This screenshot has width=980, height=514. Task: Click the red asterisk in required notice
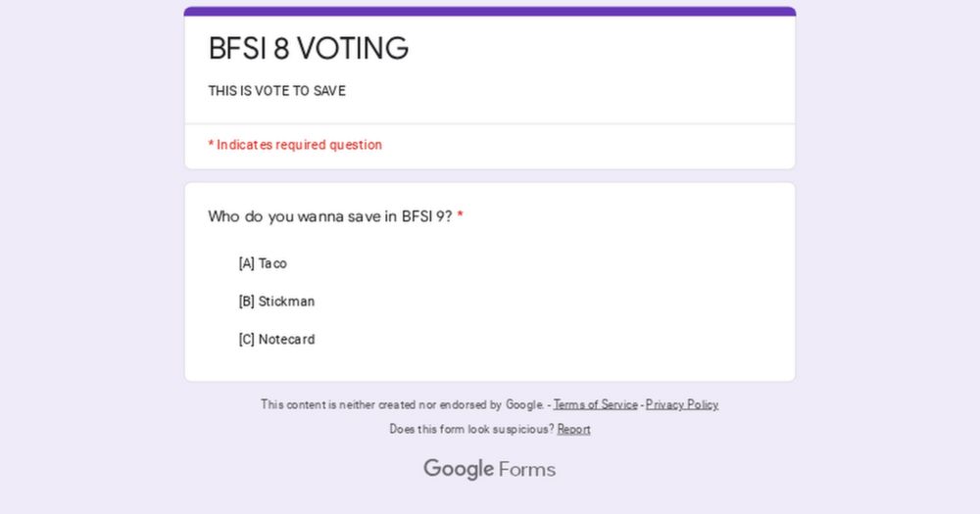pos(212,144)
